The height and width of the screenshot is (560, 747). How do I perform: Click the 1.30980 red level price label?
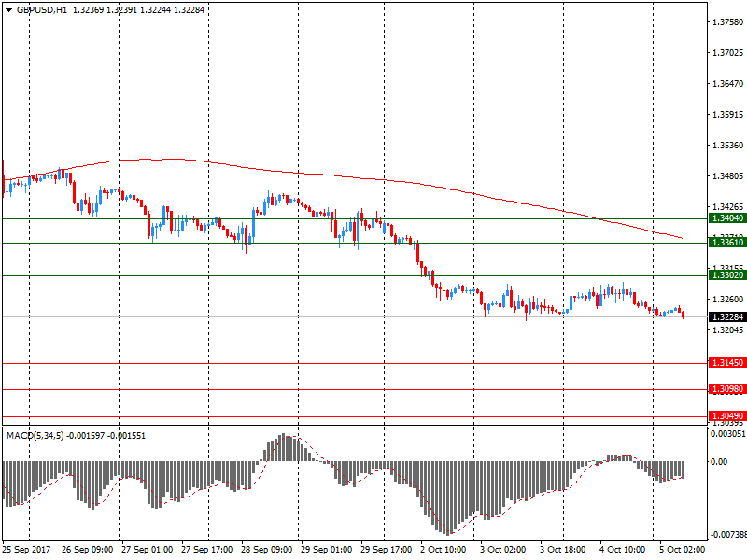pyautogui.click(x=728, y=389)
